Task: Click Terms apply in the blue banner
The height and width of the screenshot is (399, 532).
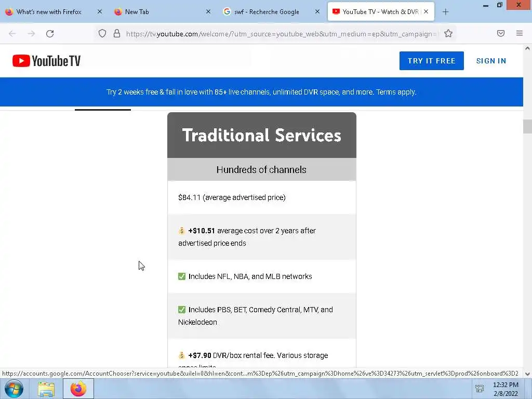Action: click(x=396, y=92)
